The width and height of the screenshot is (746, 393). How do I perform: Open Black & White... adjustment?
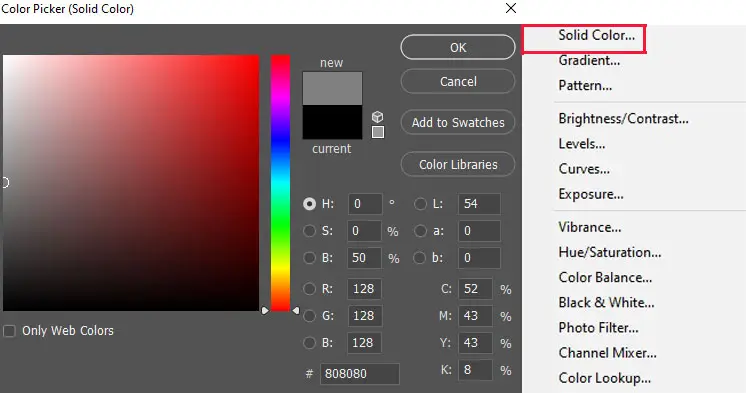[606, 303]
